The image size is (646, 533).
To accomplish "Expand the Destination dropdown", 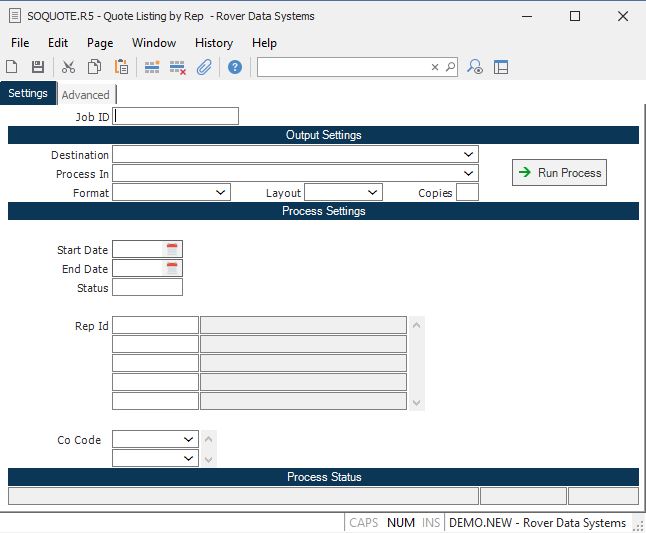I will pos(469,155).
